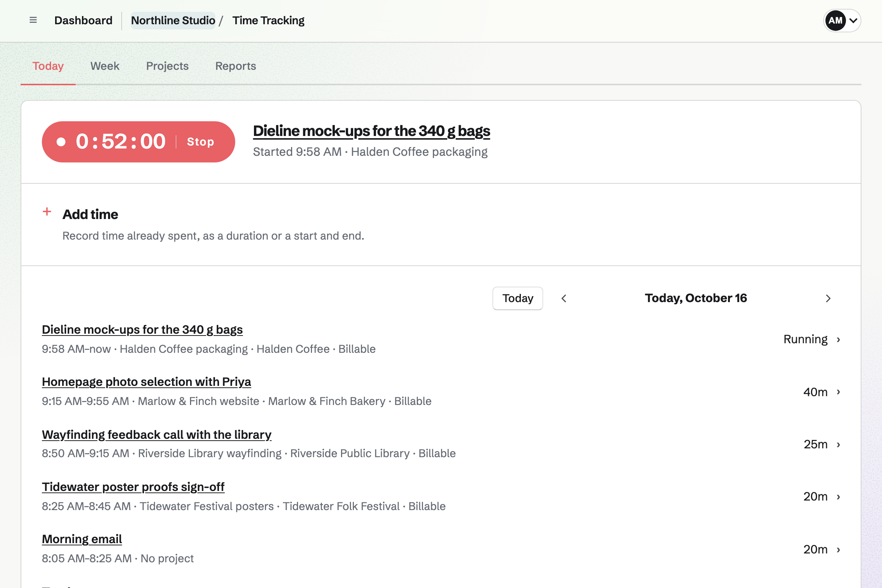Open chevron on Morning email entry

pyautogui.click(x=839, y=549)
